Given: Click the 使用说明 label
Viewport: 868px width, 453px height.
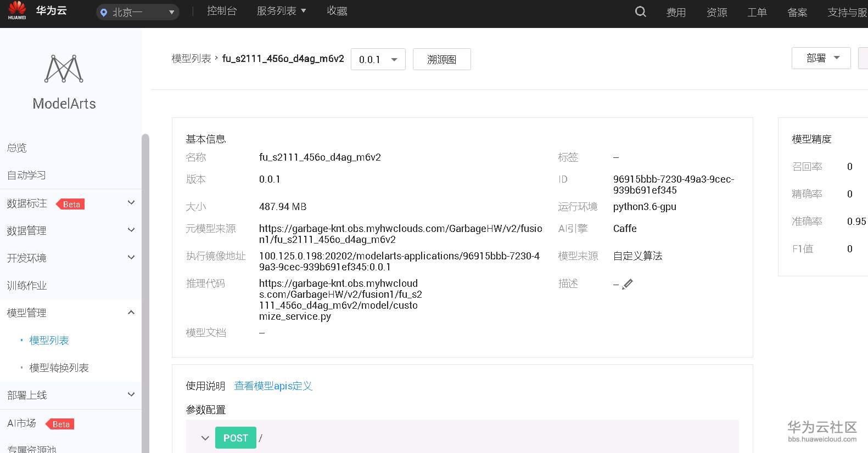Looking at the screenshot, I should coord(205,386).
